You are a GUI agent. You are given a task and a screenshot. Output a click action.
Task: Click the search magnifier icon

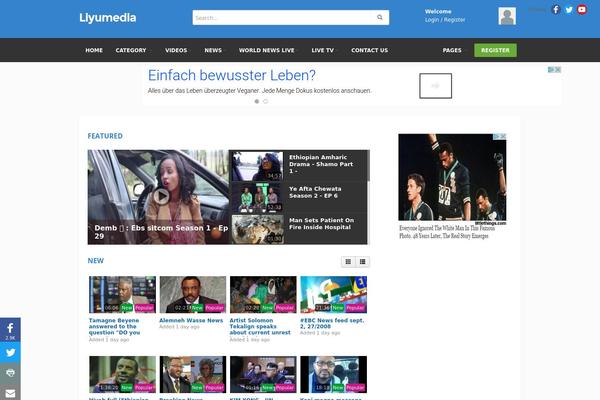[380, 17]
